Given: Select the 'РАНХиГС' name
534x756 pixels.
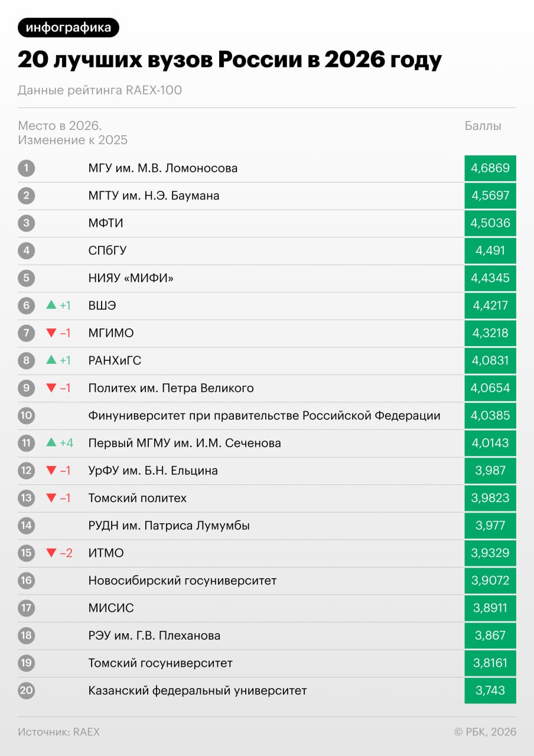Looking at the screenshot, I should tap(115, 360).
